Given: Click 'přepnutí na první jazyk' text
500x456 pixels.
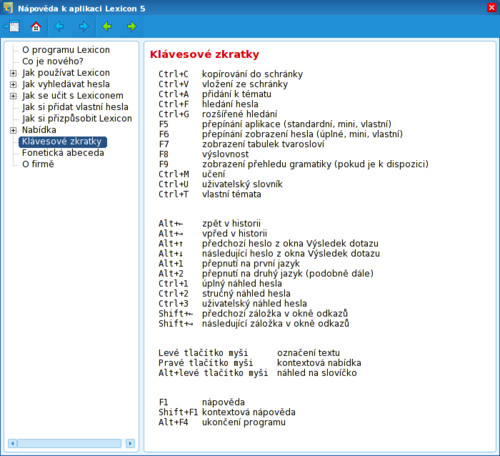Looking at the screenshot, I should 251,263.
